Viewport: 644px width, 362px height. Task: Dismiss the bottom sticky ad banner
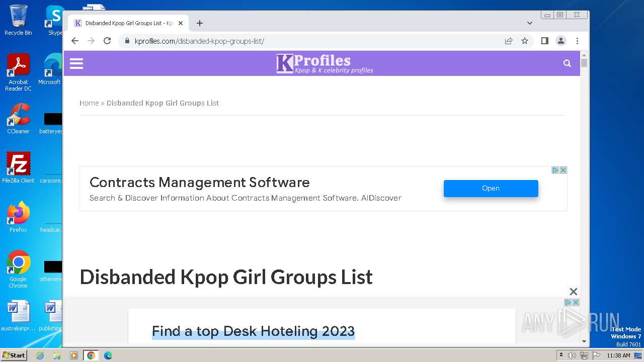[x=573, y=292]
